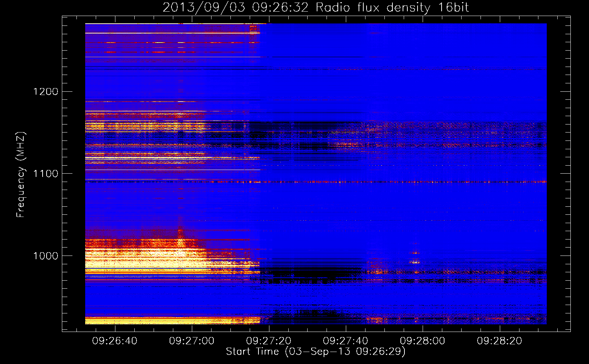Image resolution: width=589 pixels, height=364 pixels.
Task: Click the 1100 frequency tick label
Action: tap(46, 174)
